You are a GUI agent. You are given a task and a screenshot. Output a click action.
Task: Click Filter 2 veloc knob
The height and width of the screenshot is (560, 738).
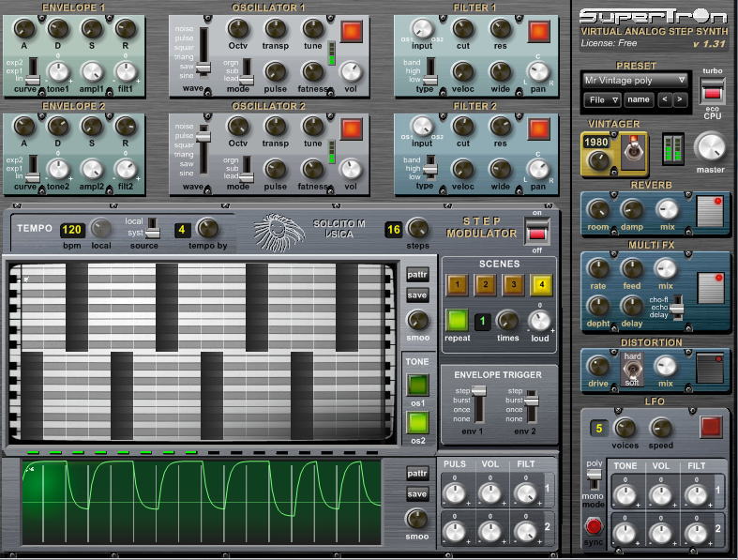(462, 170)
